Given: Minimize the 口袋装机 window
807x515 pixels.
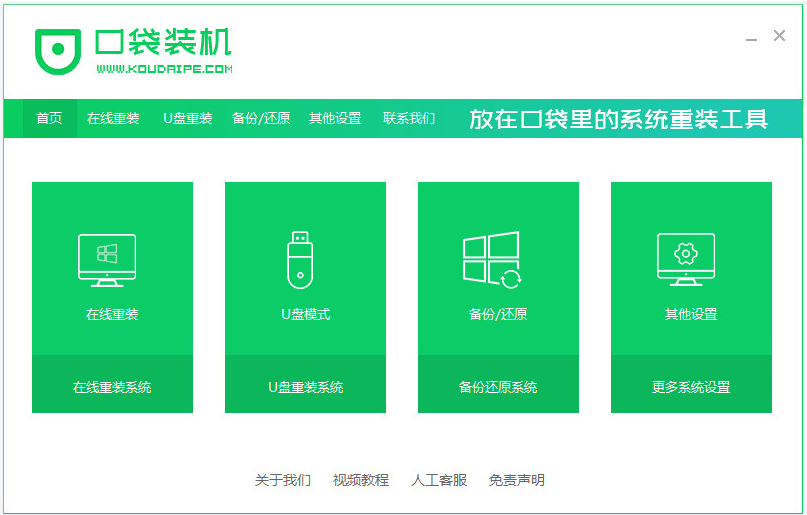Looking at the screenshot, I should click(x=751, y=38).
